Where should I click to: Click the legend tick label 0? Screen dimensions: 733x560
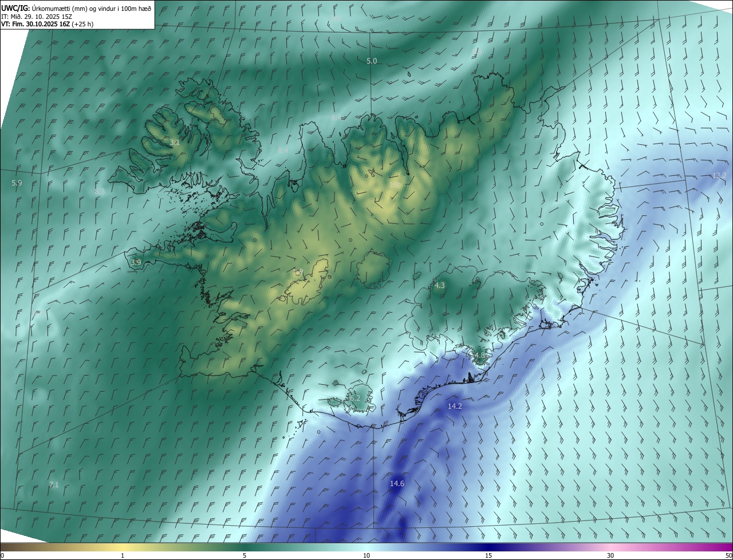pos(2,555)
